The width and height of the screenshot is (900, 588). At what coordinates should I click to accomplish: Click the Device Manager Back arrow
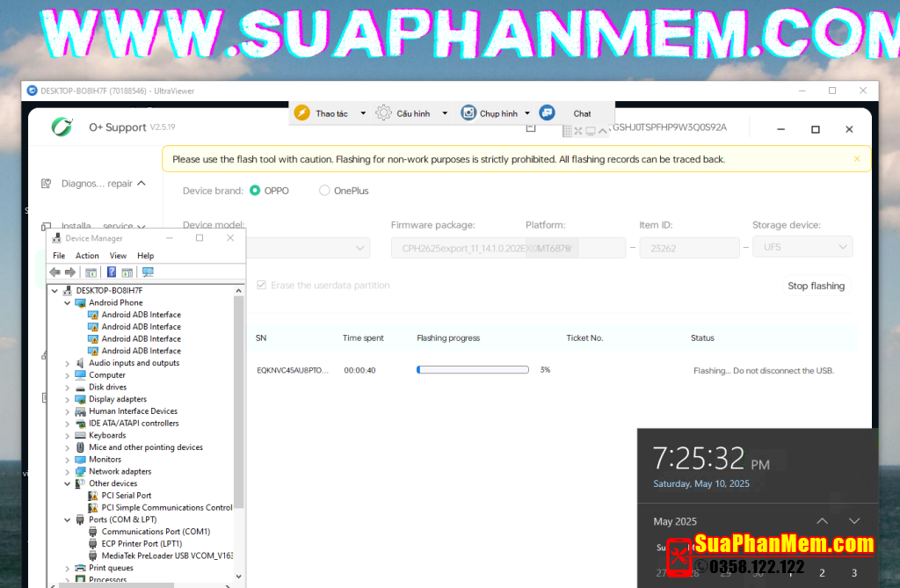click(55, 272)
